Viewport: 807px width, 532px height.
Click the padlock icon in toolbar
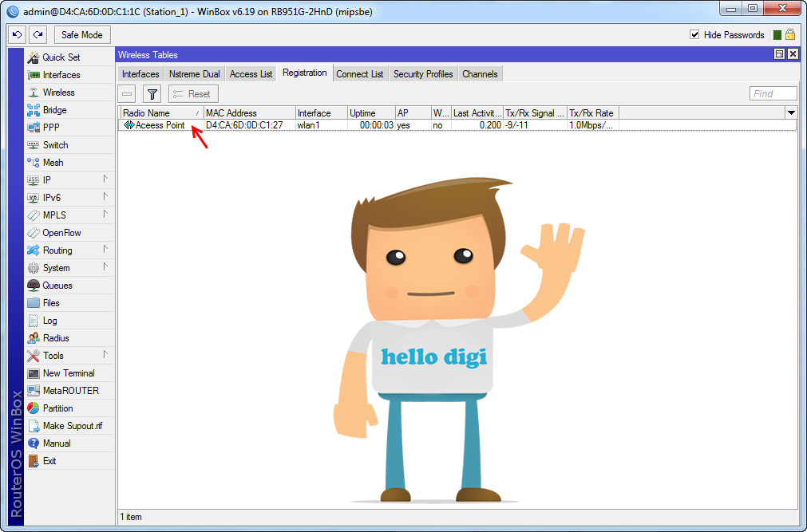tap(790, 34)
